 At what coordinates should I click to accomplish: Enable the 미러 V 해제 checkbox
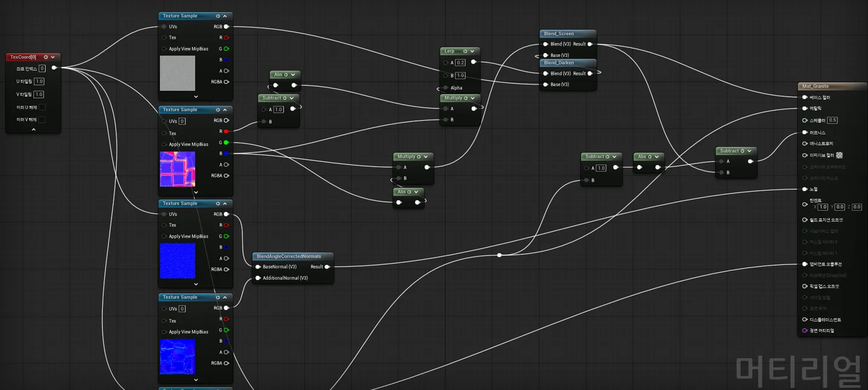click(x=42, y=120)
